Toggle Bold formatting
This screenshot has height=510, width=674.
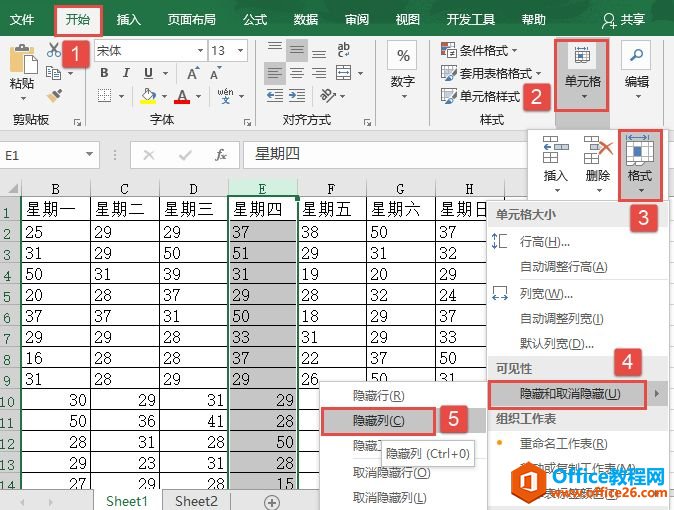point(104,73)
